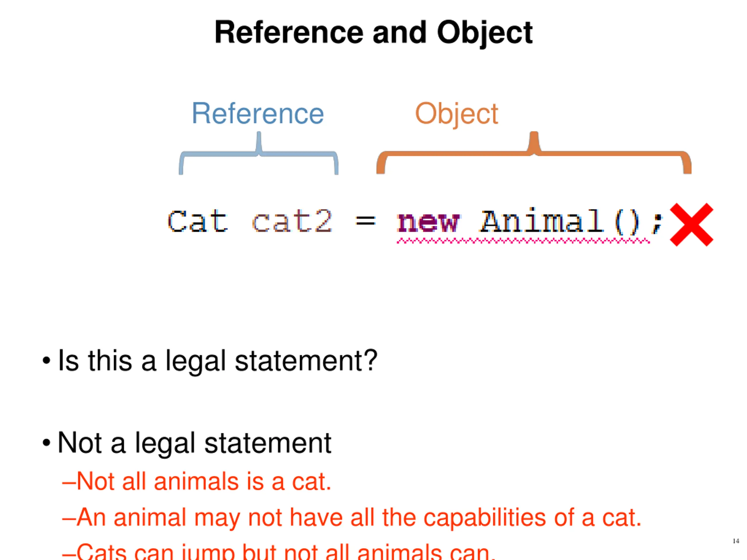Click the line Cats can jump
Viewport: 747px width, 560px height.
pos(279,551)
